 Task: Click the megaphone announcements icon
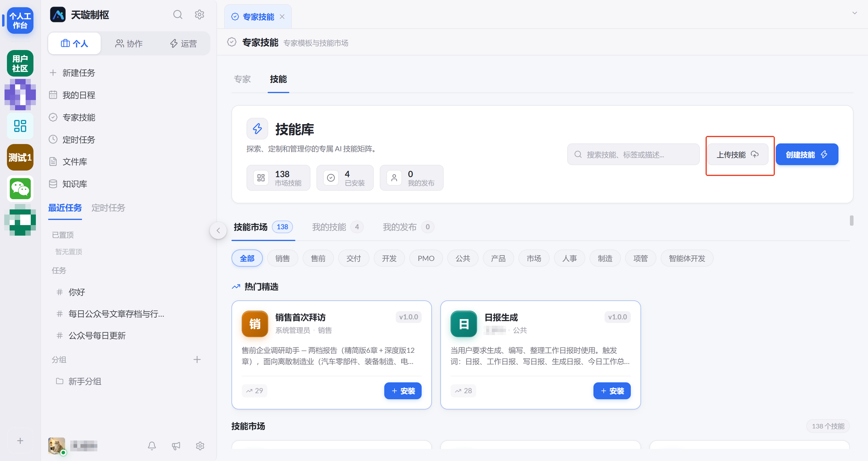click(176, 446)
